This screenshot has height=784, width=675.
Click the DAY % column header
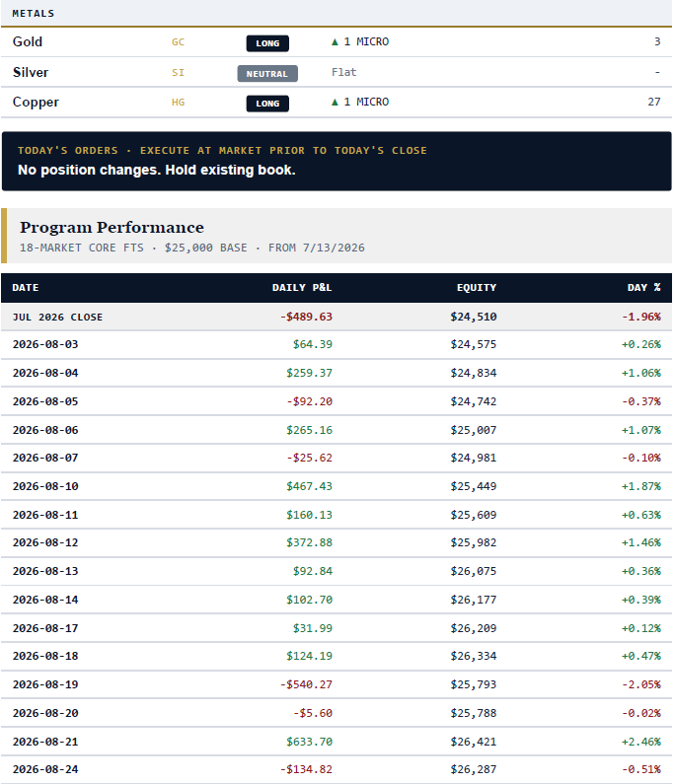point(644,288)
